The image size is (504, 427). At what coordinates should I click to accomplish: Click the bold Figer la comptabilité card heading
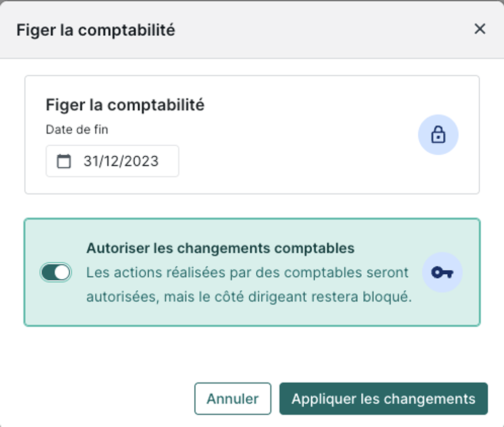click(125, 105)
